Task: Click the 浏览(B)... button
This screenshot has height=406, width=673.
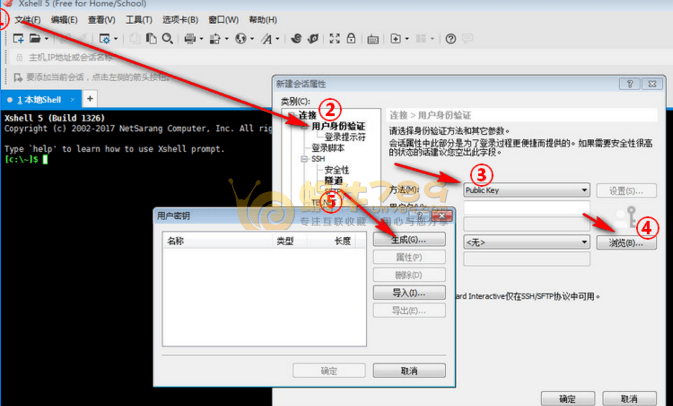Action: coord(626,242)
